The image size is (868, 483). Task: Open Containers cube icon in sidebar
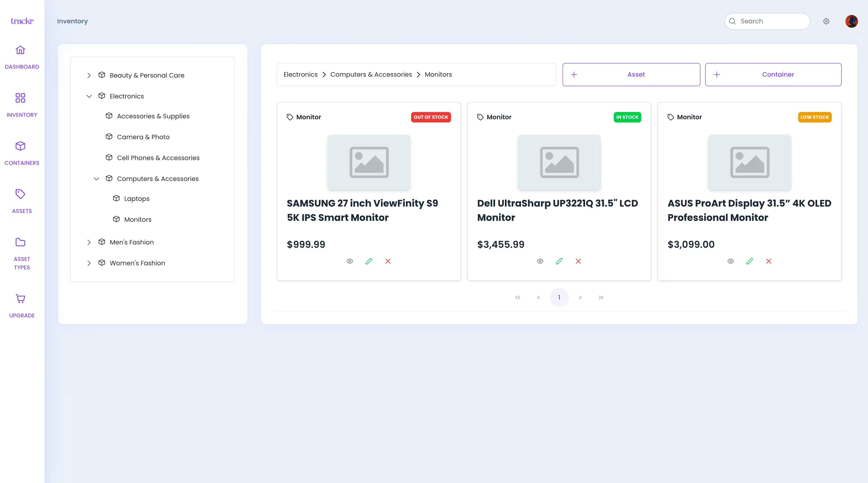point(20,146)
